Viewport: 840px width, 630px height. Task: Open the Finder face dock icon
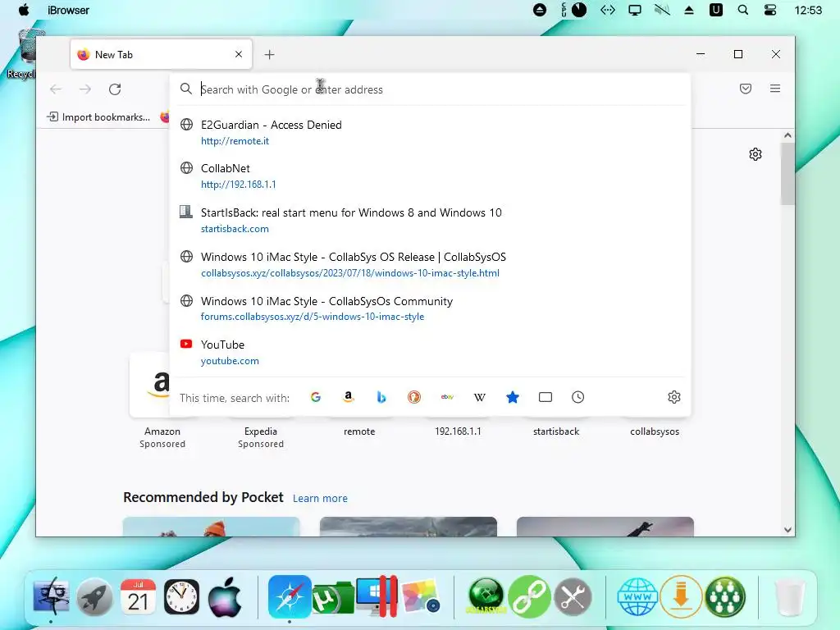click(51, 597)
